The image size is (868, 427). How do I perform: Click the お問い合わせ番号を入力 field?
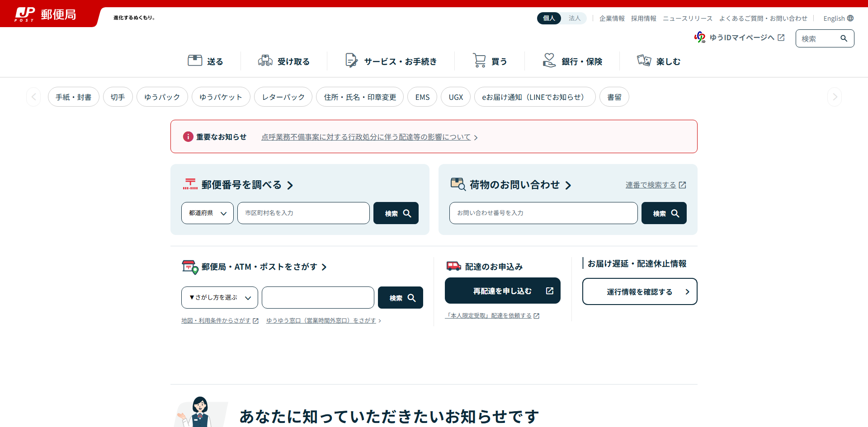[543, 213]
